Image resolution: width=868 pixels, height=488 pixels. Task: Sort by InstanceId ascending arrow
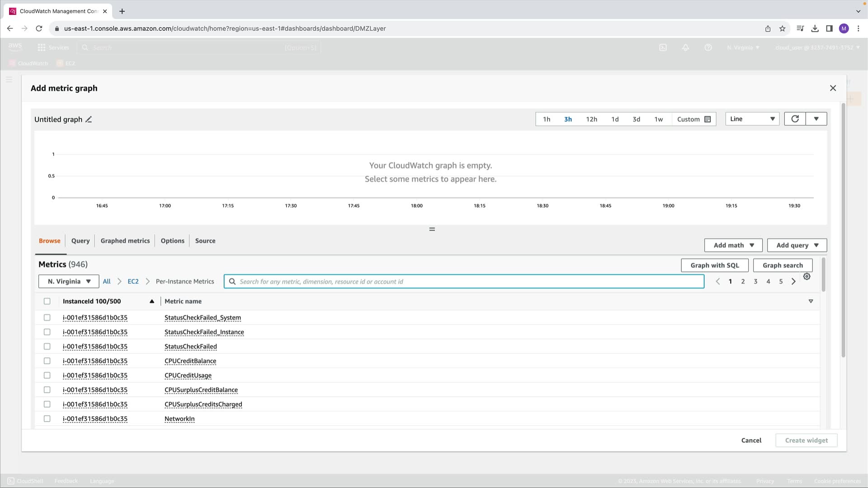point(152,301)
